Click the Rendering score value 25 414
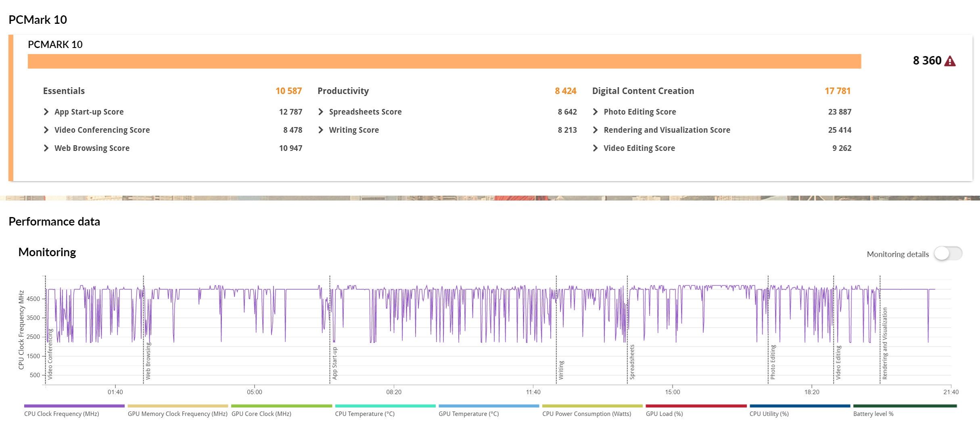 pos(840,130)
